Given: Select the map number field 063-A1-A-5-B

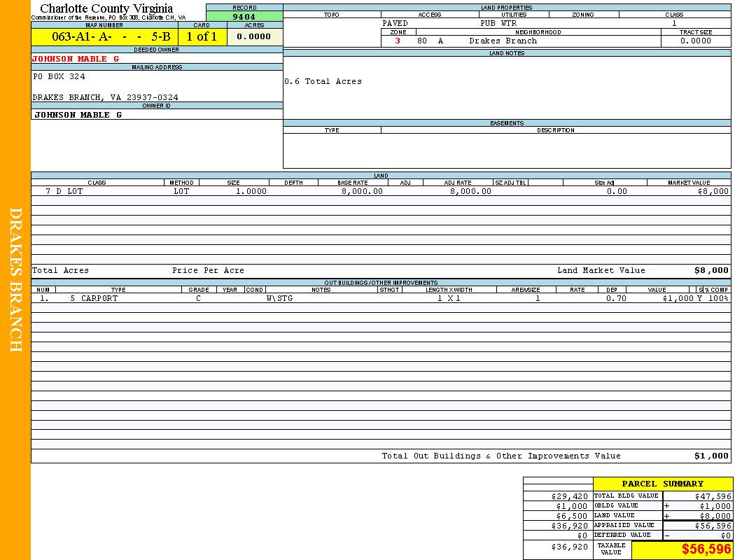Looking at the screenshot, I should 104,37.
